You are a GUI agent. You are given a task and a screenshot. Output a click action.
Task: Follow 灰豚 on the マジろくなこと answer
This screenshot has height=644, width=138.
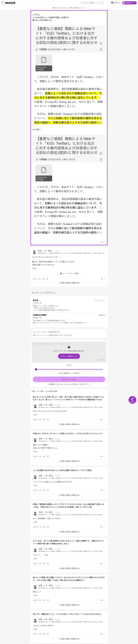(57, 251)
